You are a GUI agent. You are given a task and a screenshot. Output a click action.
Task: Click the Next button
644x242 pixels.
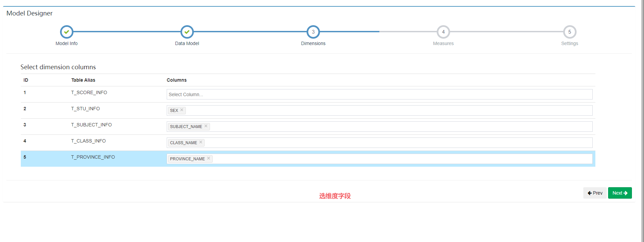620,193
